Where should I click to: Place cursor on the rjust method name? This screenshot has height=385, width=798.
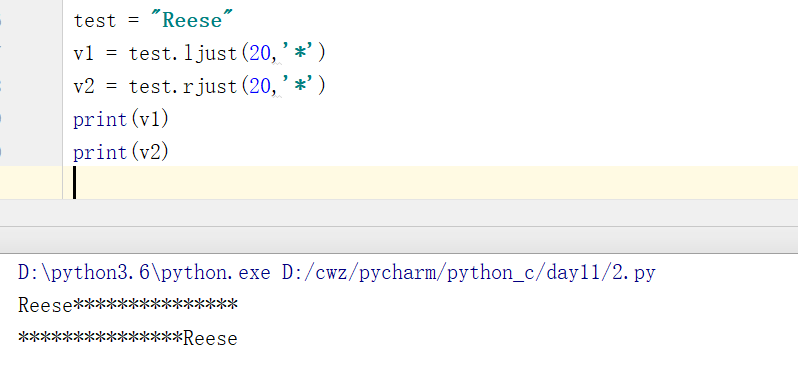[x=210, y=87]
